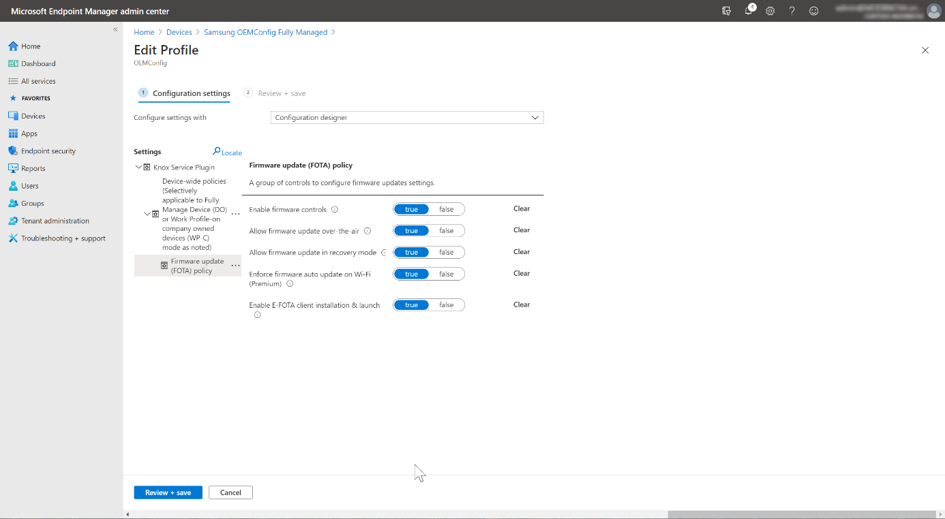Open the account avatar in header
The height and width of the screenshot is (519, 945).
click(933, 11)
